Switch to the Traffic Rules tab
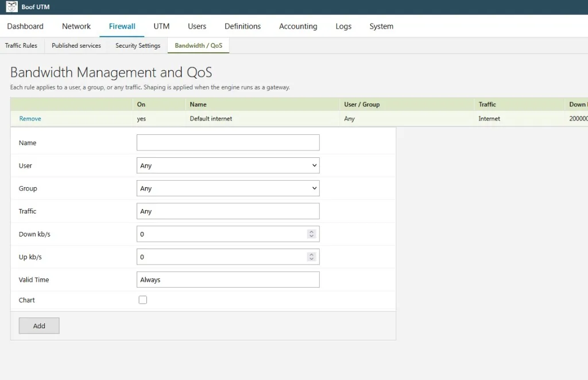The height and width of the screenshot is (380, 588). pos(21,45)
